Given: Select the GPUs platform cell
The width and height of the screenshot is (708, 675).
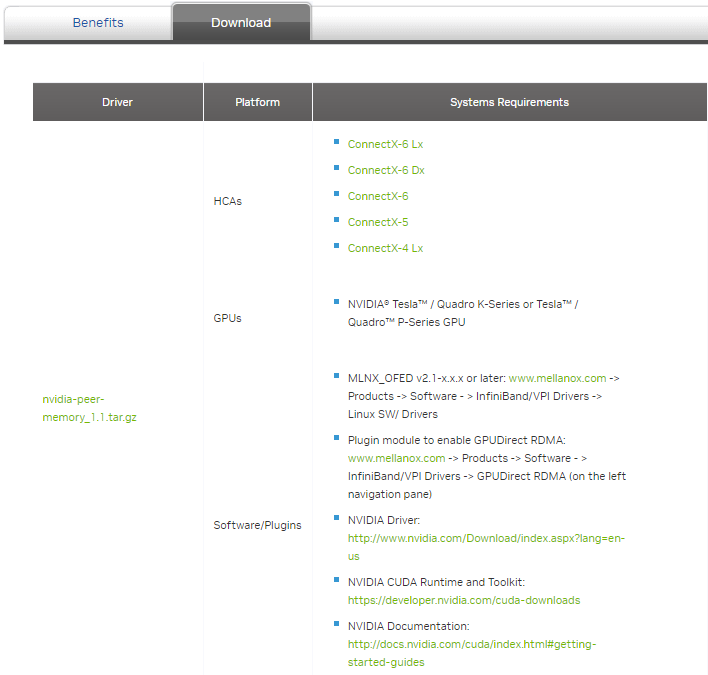Looking at the screenshot, I should point(227,318).
